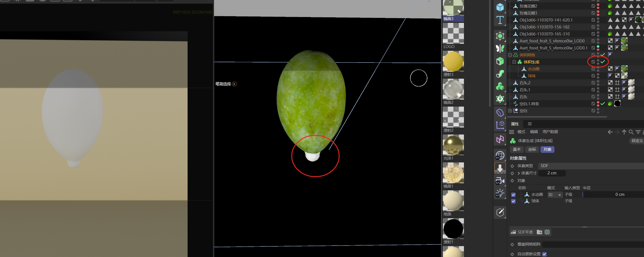Add a folder in the volume list
Screen dimensions: 644x257
pyautogui.click(x=539, y=232)
